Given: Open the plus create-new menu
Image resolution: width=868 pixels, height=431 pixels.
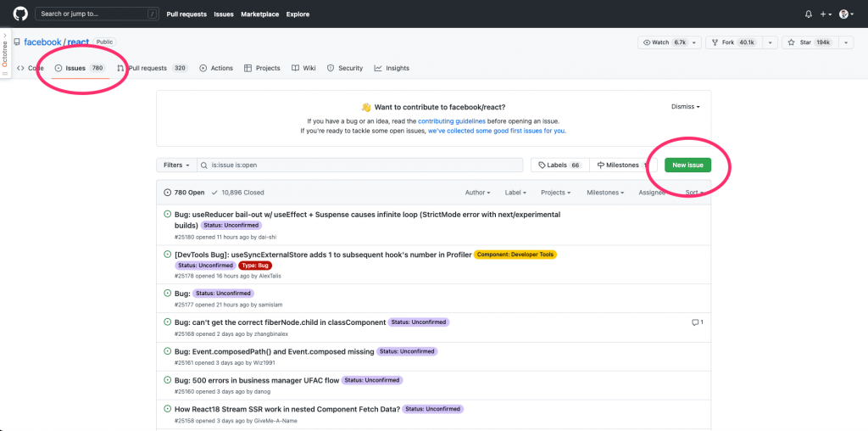Looking at the screenshot, I should coord(826,14).
